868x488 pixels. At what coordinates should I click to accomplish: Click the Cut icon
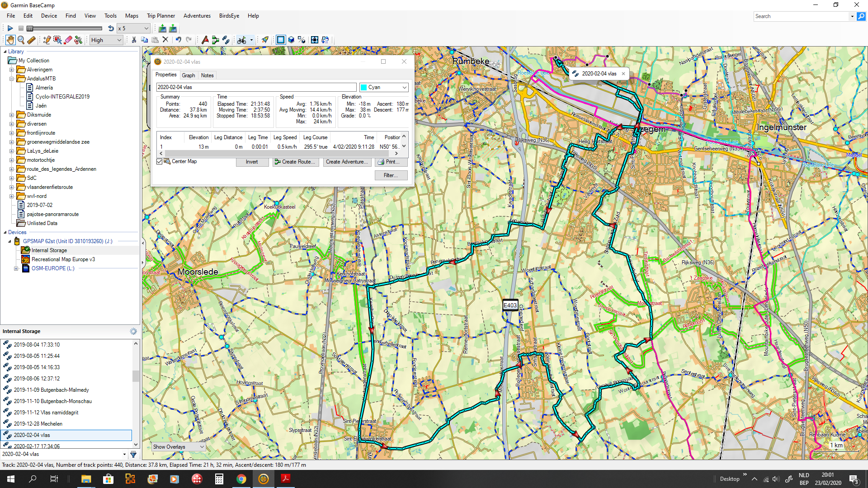(x=134, y=40)
